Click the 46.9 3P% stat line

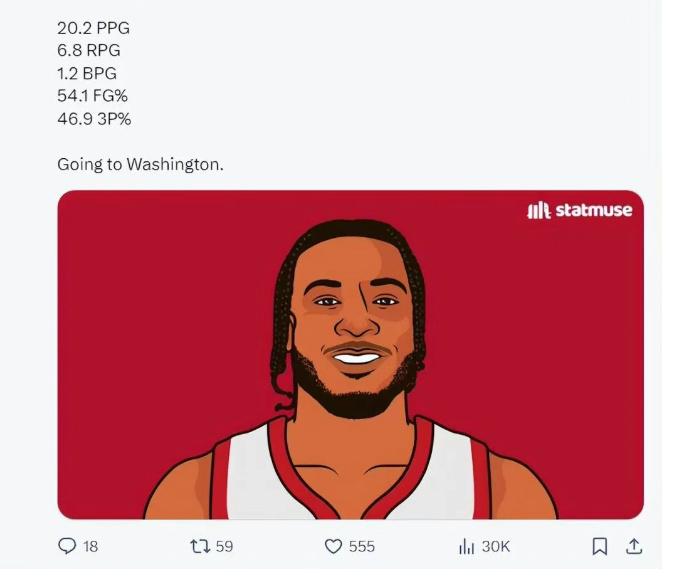94,119
